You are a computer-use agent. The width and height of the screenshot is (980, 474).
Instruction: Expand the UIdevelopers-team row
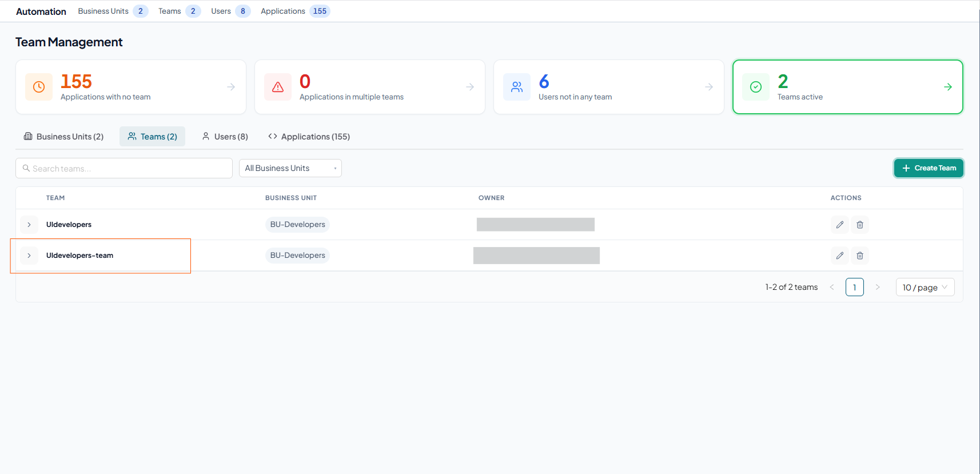[x=29, y=256]
